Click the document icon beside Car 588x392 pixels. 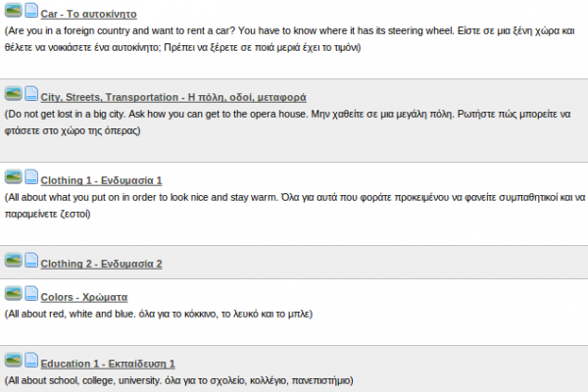pos(31,10)
